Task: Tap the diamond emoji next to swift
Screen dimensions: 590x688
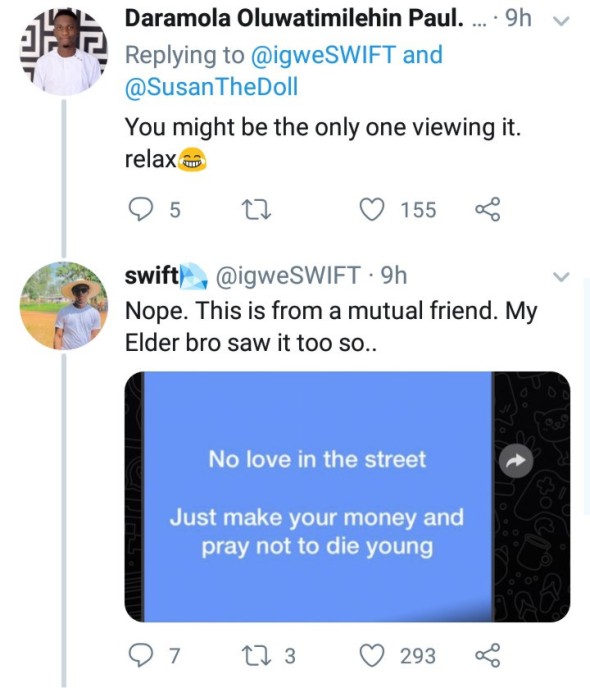Action: point(193,276)
